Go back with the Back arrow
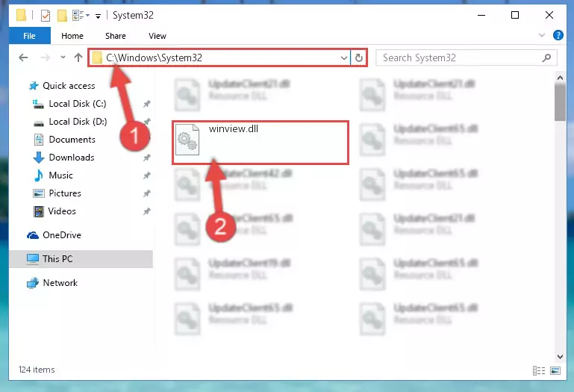 tap(23, 57)
